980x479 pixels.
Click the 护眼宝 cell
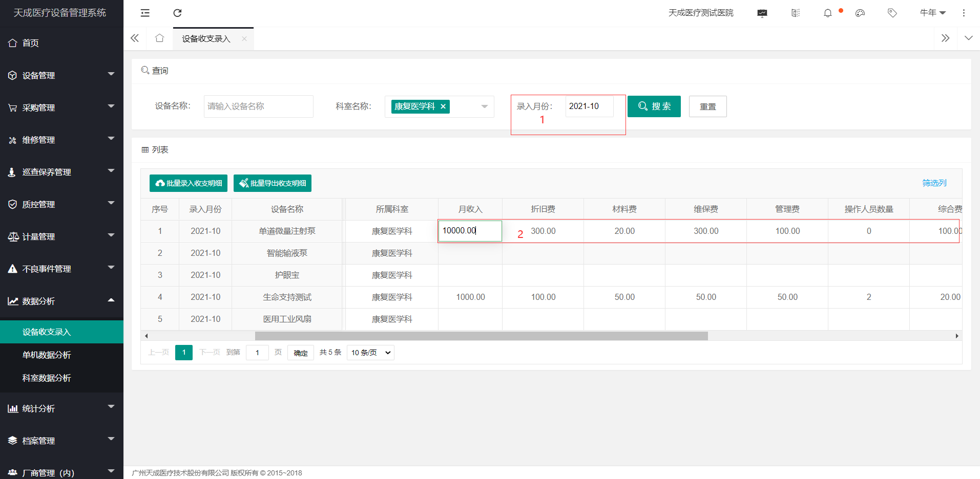[x=287, y=275]
